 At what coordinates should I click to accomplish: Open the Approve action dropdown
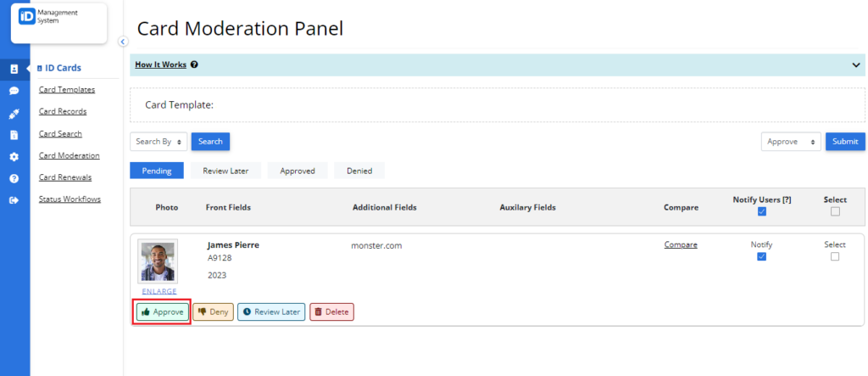(x=791, y=142)
